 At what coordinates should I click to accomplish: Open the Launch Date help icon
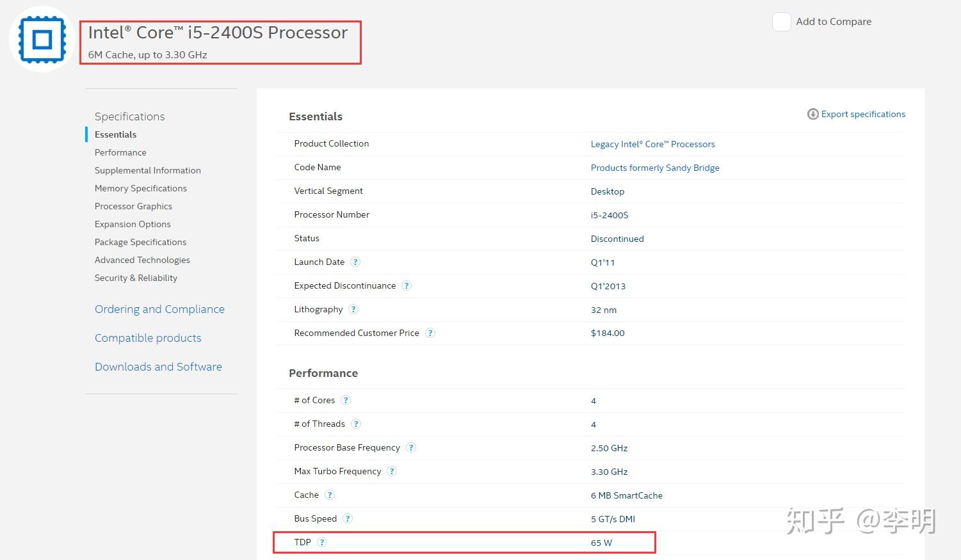pyautogui.click(x=355, y=262)
